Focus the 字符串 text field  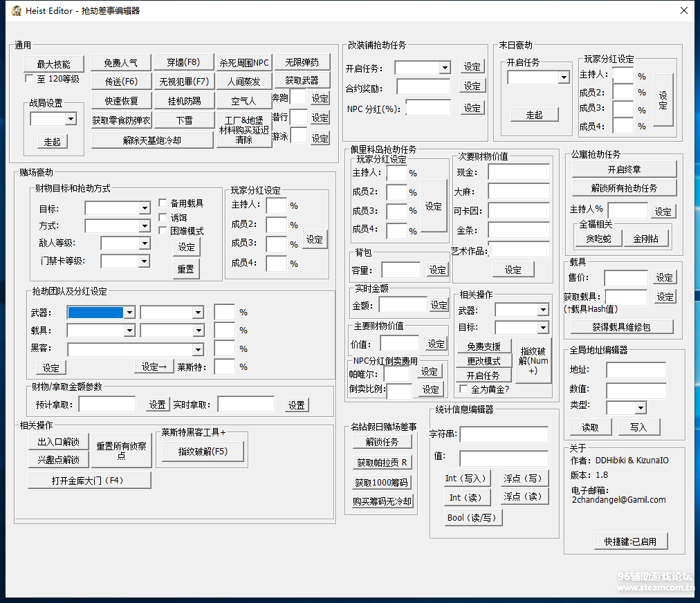(x=504, y=434)
